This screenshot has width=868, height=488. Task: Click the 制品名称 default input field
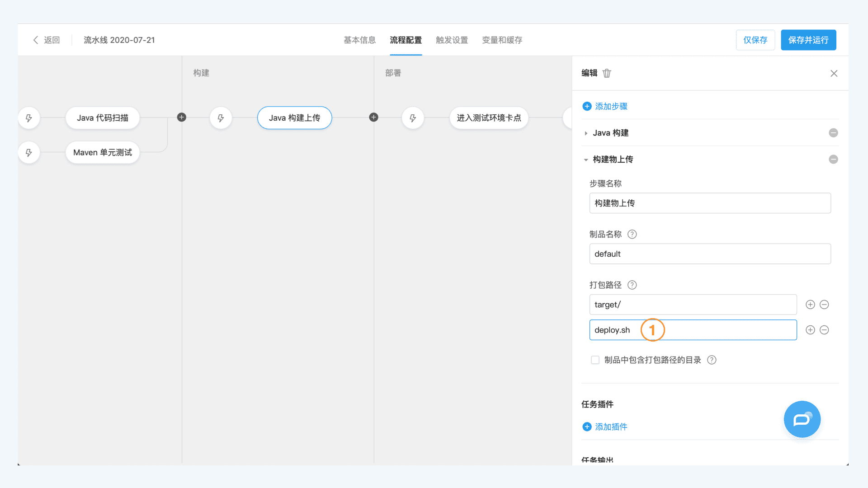710,254
